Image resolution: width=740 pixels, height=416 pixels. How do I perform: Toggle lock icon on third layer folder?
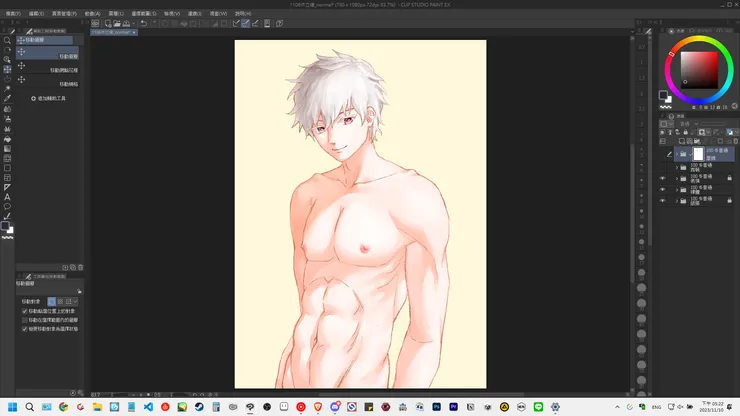(730, 178)
